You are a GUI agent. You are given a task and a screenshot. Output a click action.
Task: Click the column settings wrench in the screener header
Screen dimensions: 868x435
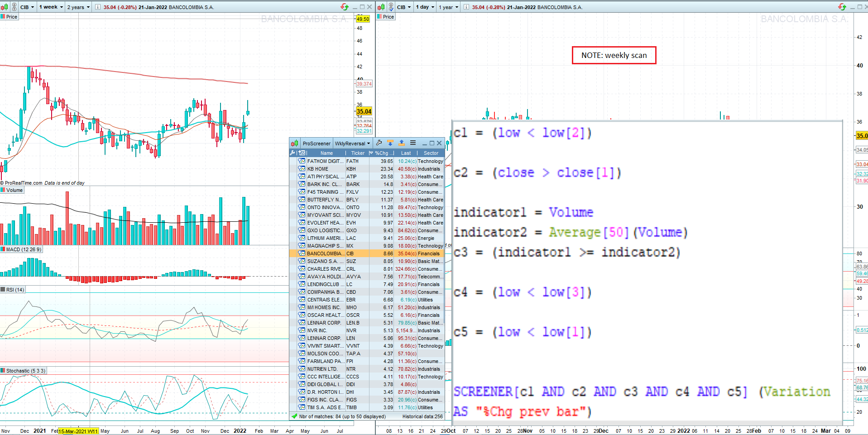tap(293, 153)
